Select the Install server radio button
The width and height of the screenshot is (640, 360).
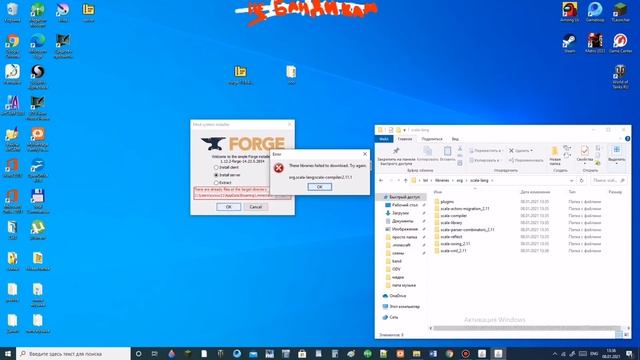pyautogui.click(x=216, y=175)
